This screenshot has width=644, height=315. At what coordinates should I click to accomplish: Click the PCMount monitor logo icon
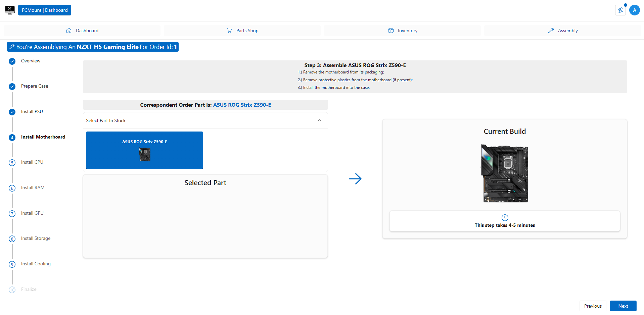tap(10, 10)
